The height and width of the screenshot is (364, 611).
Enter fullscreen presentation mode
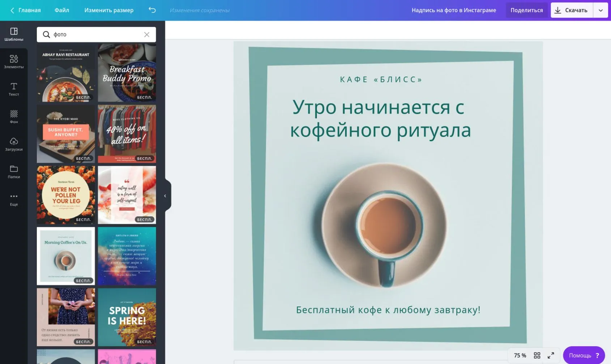click(x=551, y=355)
